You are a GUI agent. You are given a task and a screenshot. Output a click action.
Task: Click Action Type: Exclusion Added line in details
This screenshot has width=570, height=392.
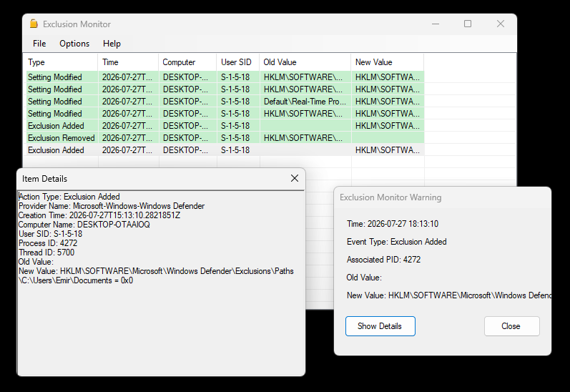(x=69, y=197)
